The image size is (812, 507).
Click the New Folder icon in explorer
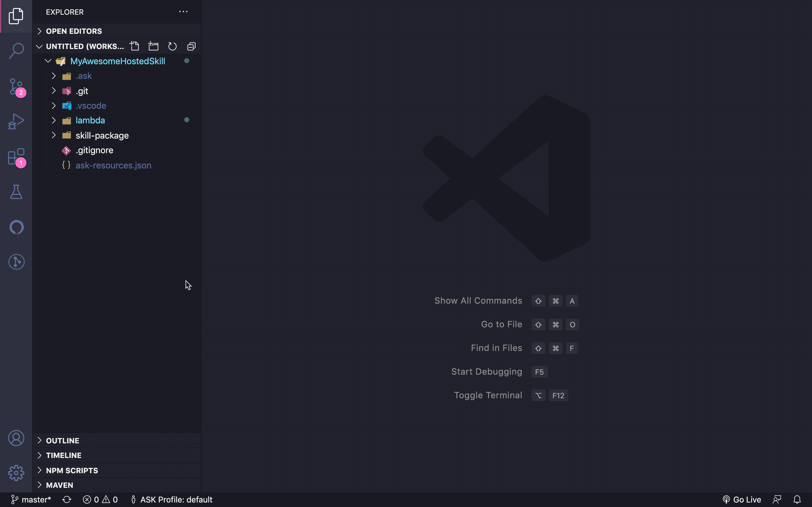pos(153,46)
